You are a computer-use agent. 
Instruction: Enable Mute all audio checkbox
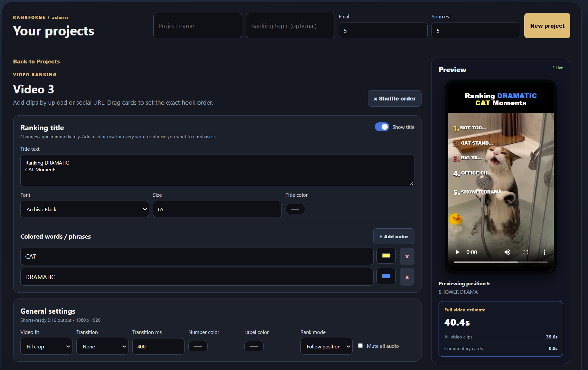click(x=360, y=346)
